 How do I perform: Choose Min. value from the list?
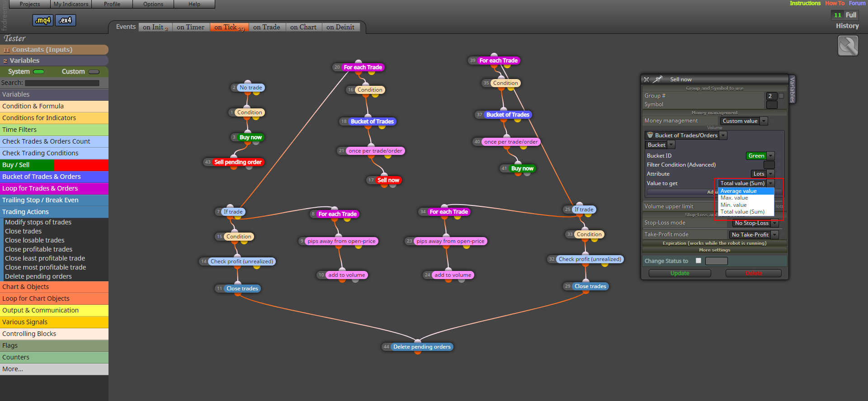746,205
